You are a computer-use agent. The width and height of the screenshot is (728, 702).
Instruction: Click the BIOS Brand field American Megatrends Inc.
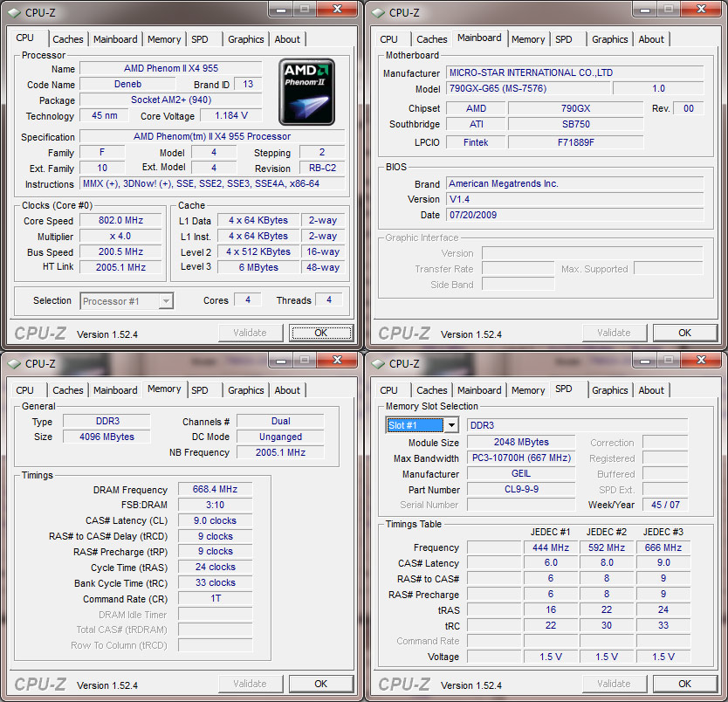[574, 183]
